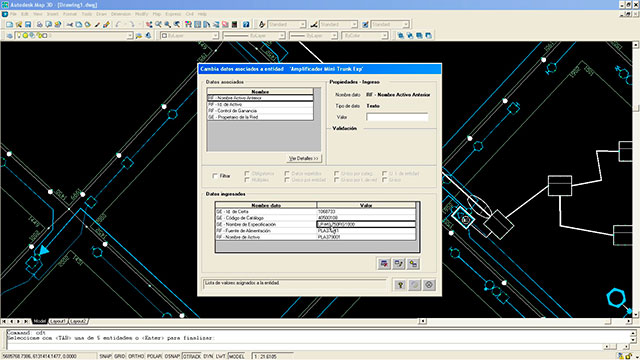This screenshot has width=640, height=360.
Task: Select row 'RF - Control de Ganancia'
Action: click(260, 111)
